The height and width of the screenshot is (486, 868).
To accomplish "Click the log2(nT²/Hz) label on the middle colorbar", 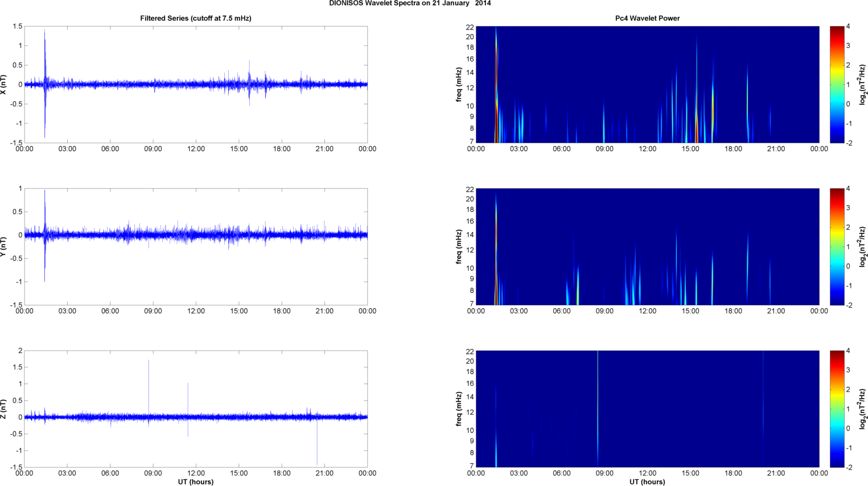I will click(x=863, y=246).
